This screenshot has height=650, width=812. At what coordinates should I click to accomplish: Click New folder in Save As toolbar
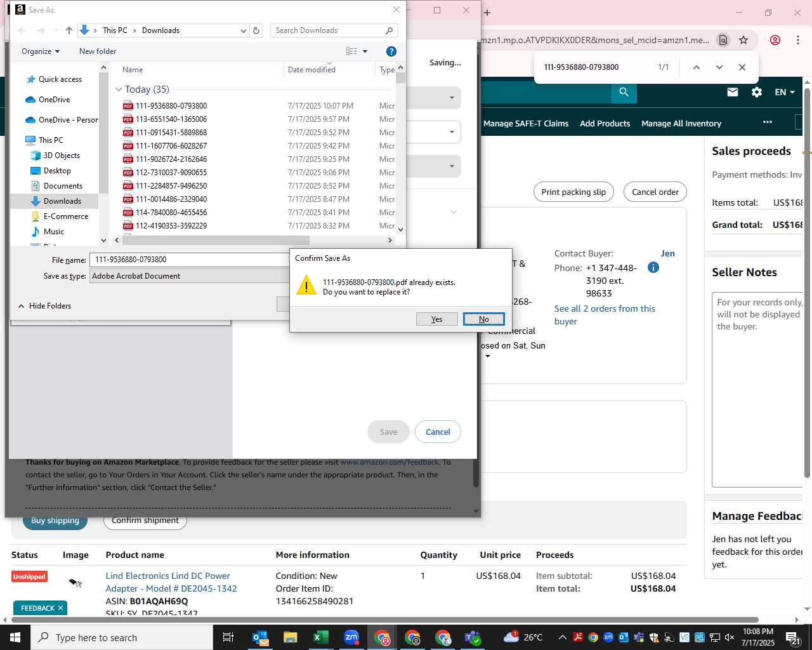point(98,51)
